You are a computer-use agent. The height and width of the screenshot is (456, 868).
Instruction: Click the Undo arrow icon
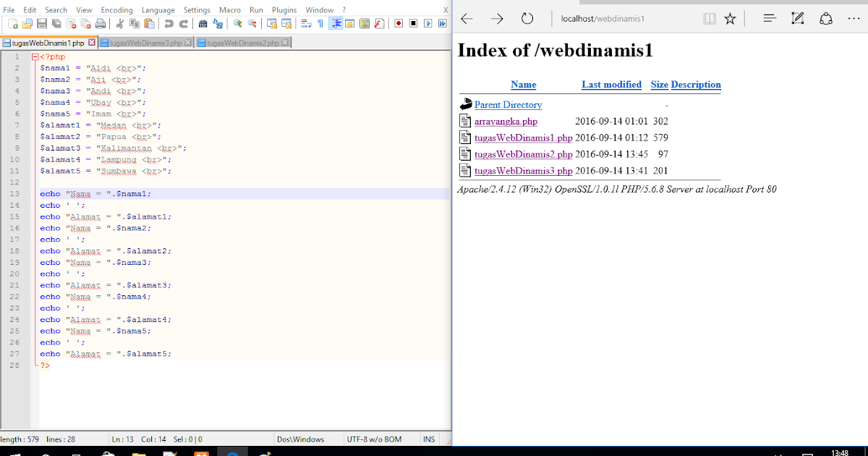(x=169, y=24)
